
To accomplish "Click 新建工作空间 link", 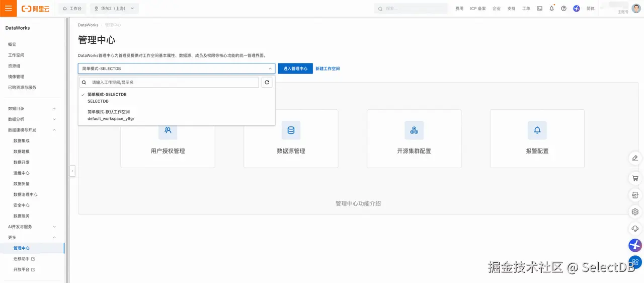I will click(x=328, y=68).
